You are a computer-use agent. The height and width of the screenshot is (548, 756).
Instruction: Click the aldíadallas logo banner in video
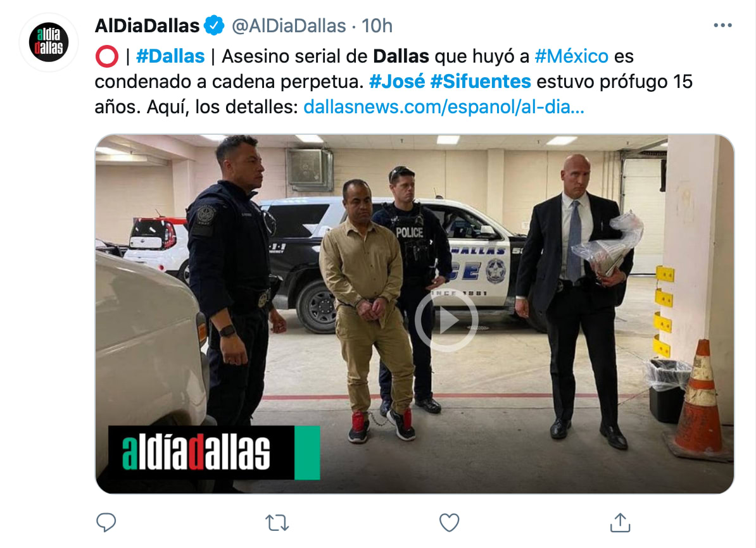click(201, 452)
